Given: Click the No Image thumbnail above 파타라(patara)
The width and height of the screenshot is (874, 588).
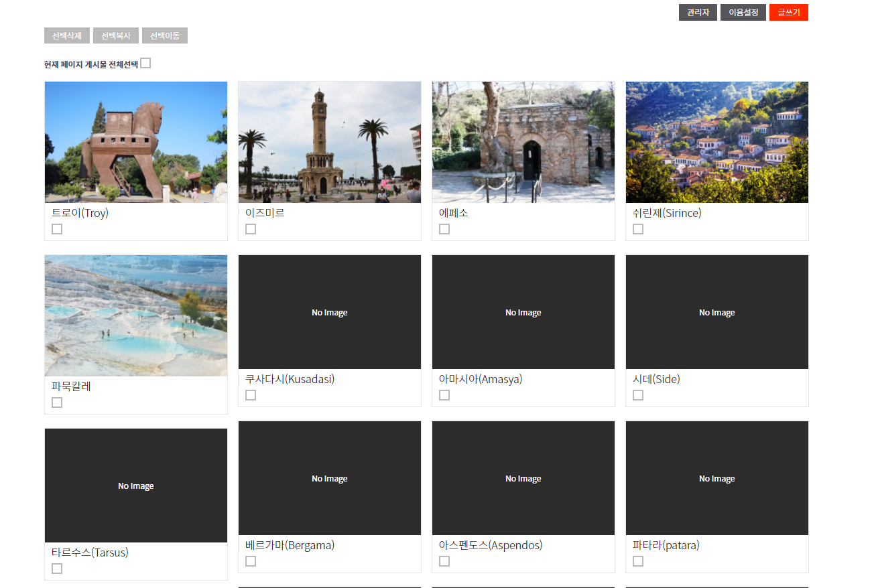Looking at the screenshot, I should [x=717, y=478].
